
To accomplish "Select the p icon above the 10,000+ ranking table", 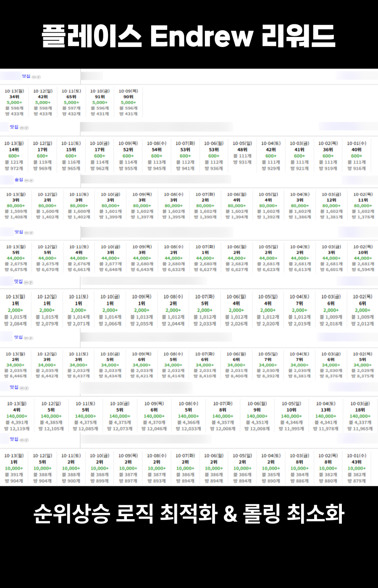I will [x=26, y=440].
